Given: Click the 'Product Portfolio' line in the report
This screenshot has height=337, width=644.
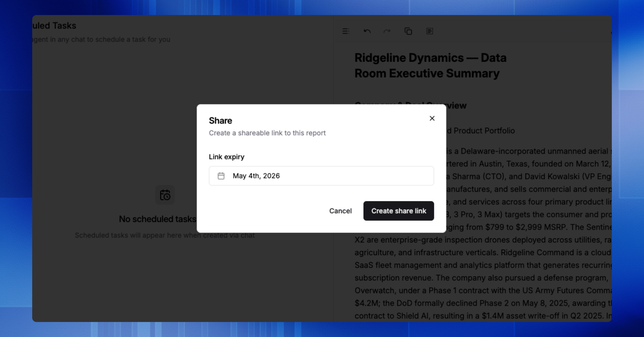Looking at the screenshot, I should point(481,131).
